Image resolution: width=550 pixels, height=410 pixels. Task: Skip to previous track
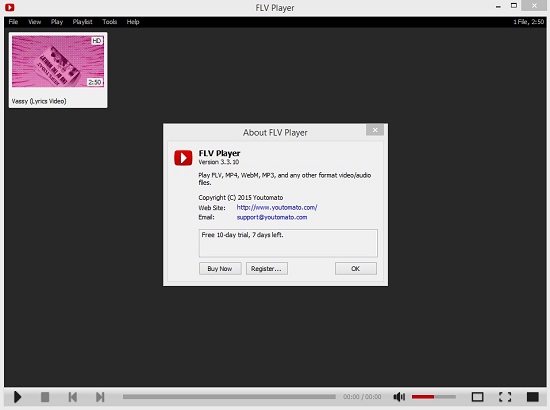tap(73, 397)
